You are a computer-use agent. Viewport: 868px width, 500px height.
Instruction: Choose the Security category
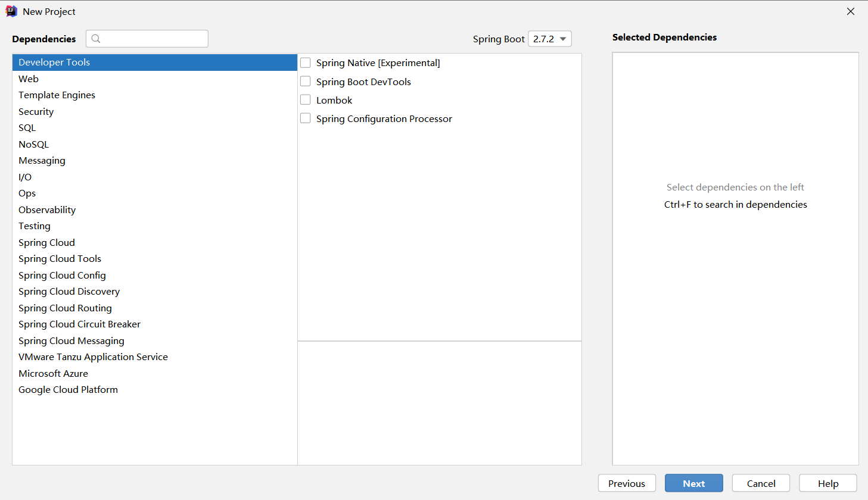coord(155,111)
